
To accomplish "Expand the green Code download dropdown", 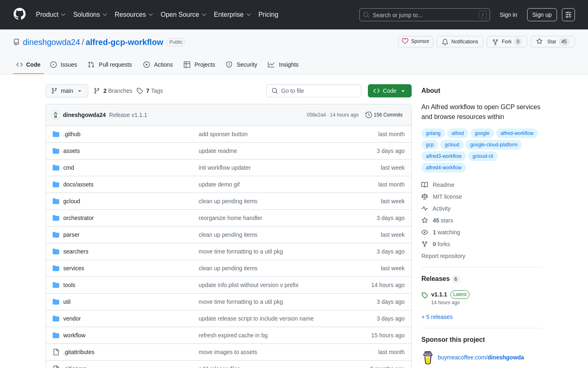I will coord(390,91).
